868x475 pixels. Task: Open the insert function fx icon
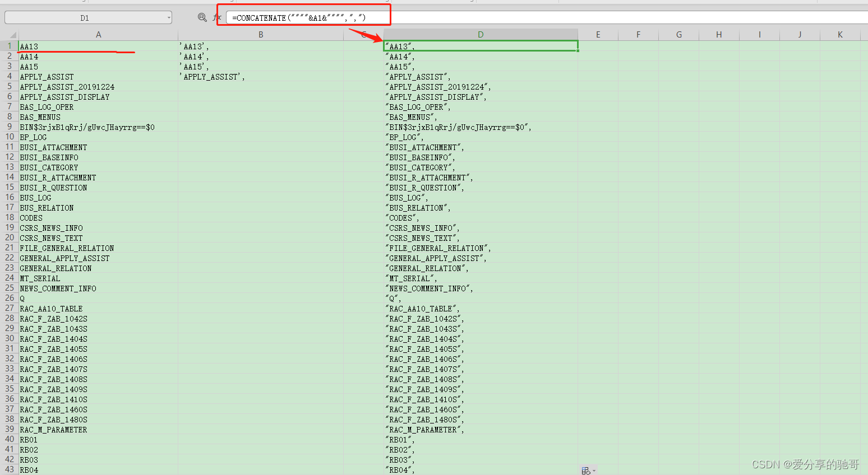click(x=217, y=17)
